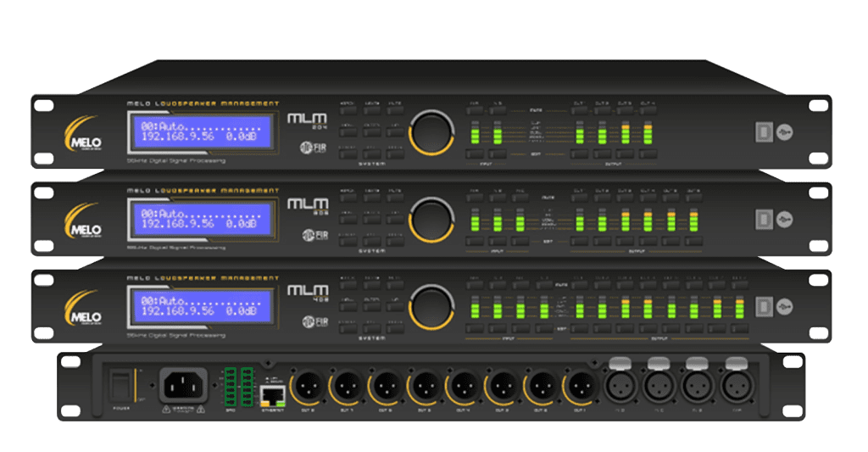Screen dimensions: 868x452
Task: Click the rear OUT 4 XLR connector
Action: pos(464,385)
